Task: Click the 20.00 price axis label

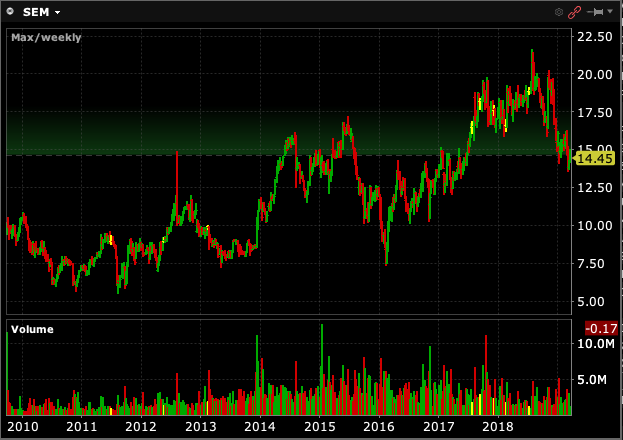Action: (594, 75)
